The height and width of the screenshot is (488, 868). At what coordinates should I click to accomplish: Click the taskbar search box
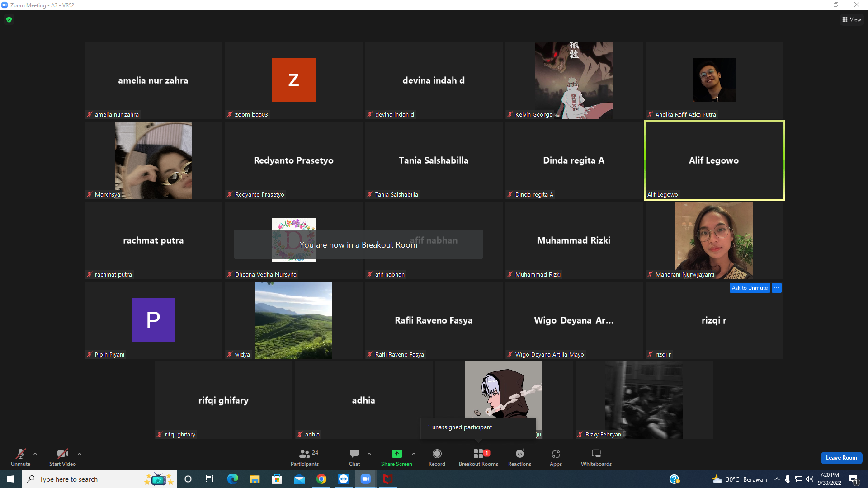pos(99,479)
